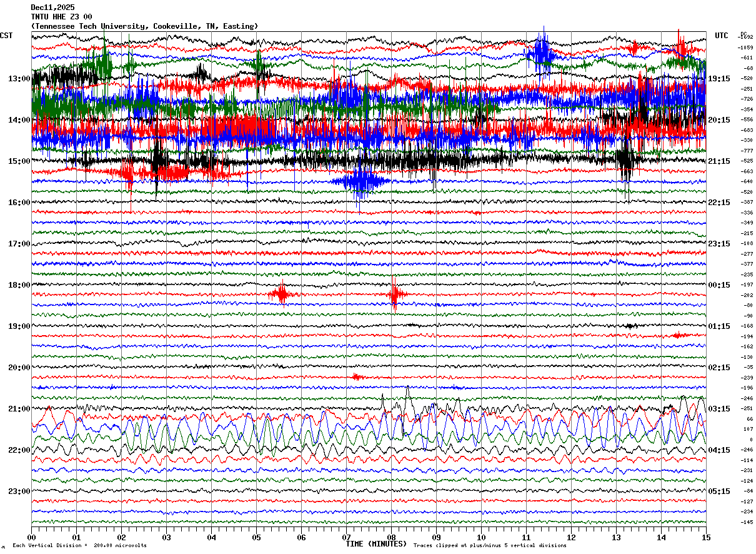Select the 18:00 CST time label
Image resolution: width=756 pixels, height=554 pixels.
[x=19, y=285]
